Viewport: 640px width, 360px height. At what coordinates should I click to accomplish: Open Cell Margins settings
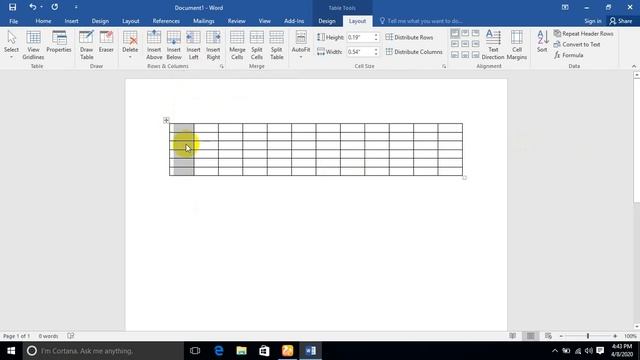pyautogui.click(x=517, y=44)
